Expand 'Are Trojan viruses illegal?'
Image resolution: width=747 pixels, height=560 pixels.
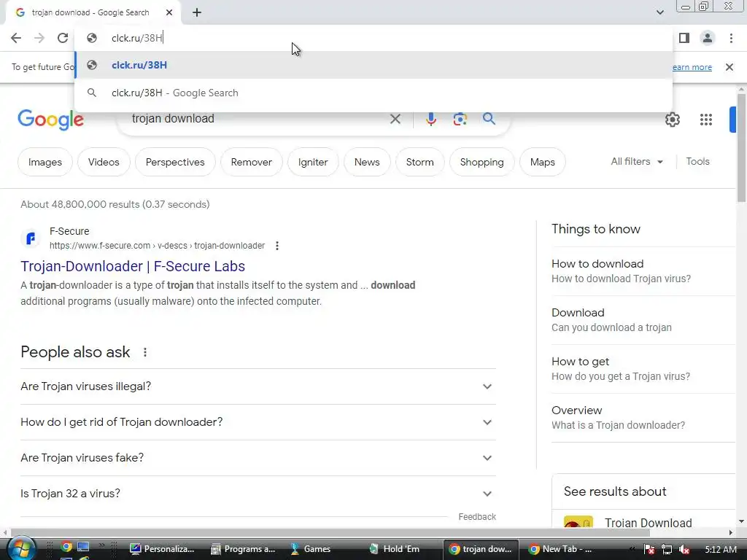coord(258,386)
